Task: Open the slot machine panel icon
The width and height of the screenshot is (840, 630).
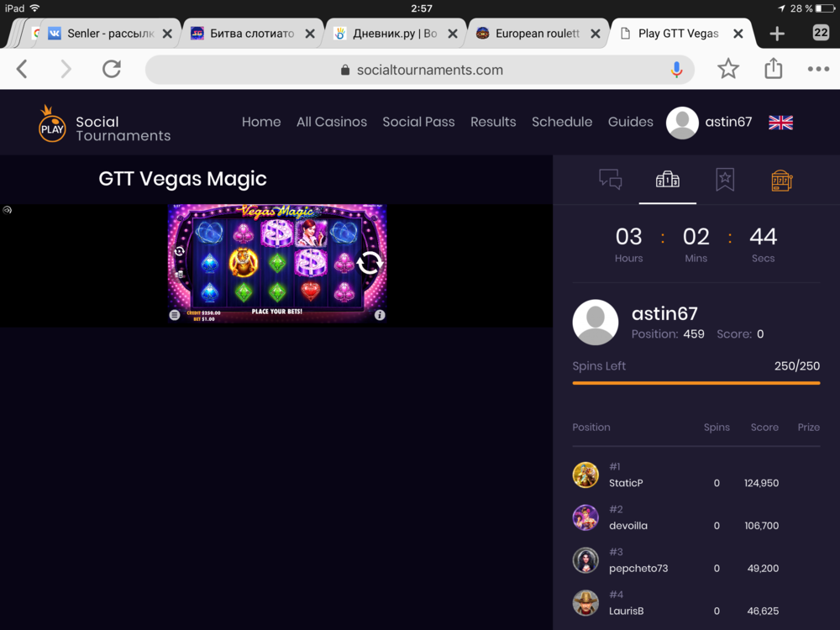Action: pos(781,181)
